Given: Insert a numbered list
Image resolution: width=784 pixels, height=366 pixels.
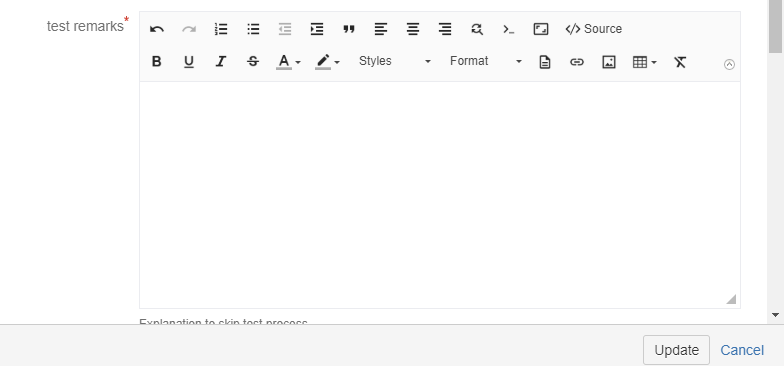Looking at the screenshot, I should pyautogui.click(x=221, y=29).
